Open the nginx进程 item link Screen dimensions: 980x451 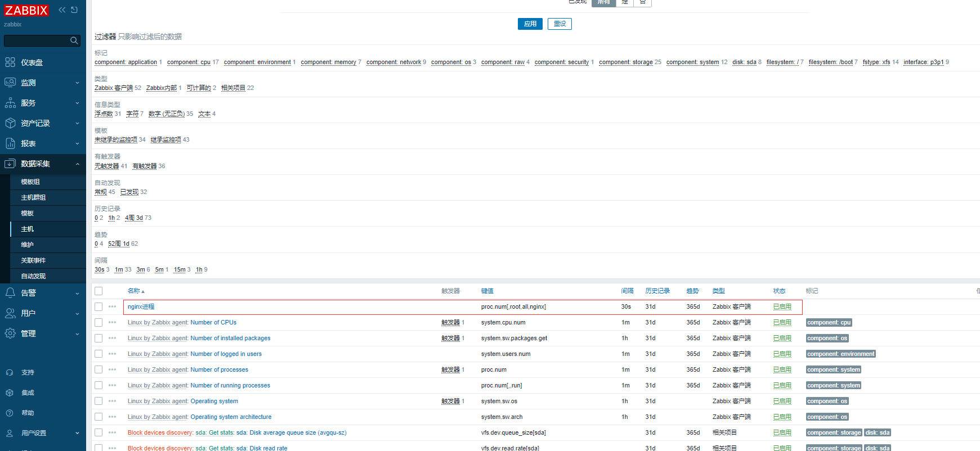[141, 306]
